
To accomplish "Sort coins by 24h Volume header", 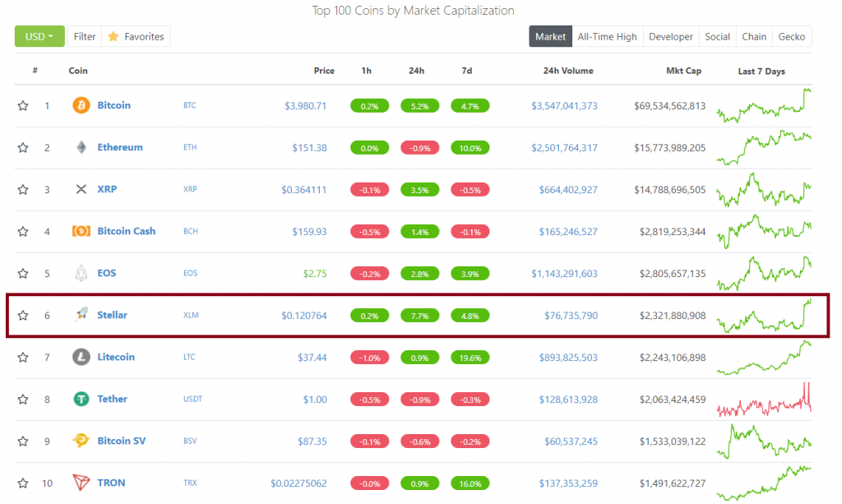I will pos(567,71).
